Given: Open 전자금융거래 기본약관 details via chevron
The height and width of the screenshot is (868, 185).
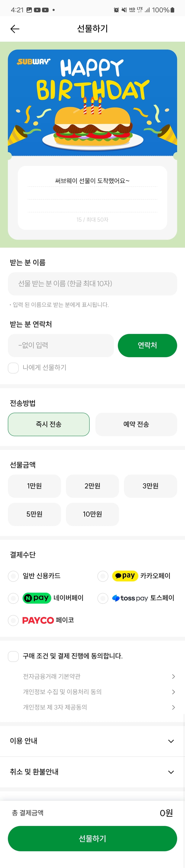Looking at the screenshot, I should pyautogui.click(x=174, y=676).
